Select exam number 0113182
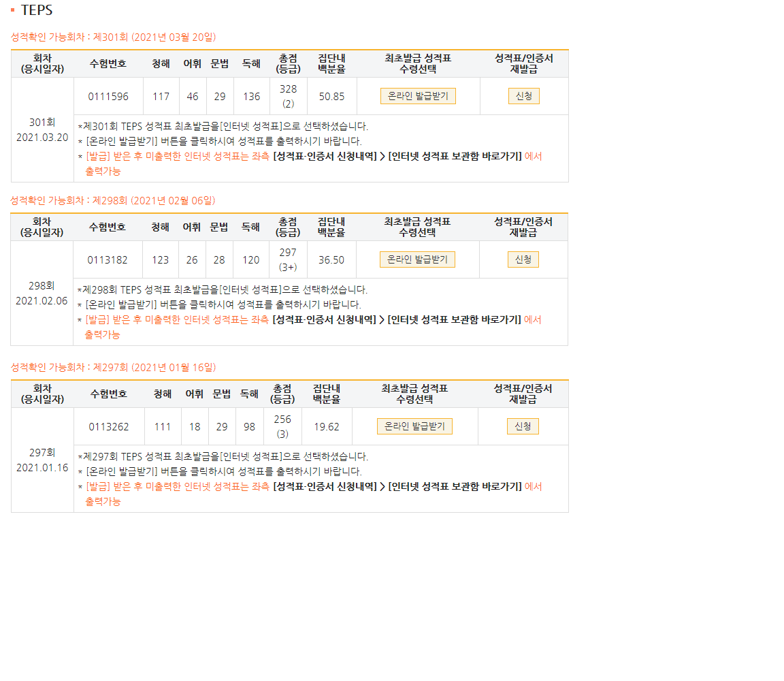Image resolution: width=784 pixels, height=681 pixels. click(x=108, y=260)
